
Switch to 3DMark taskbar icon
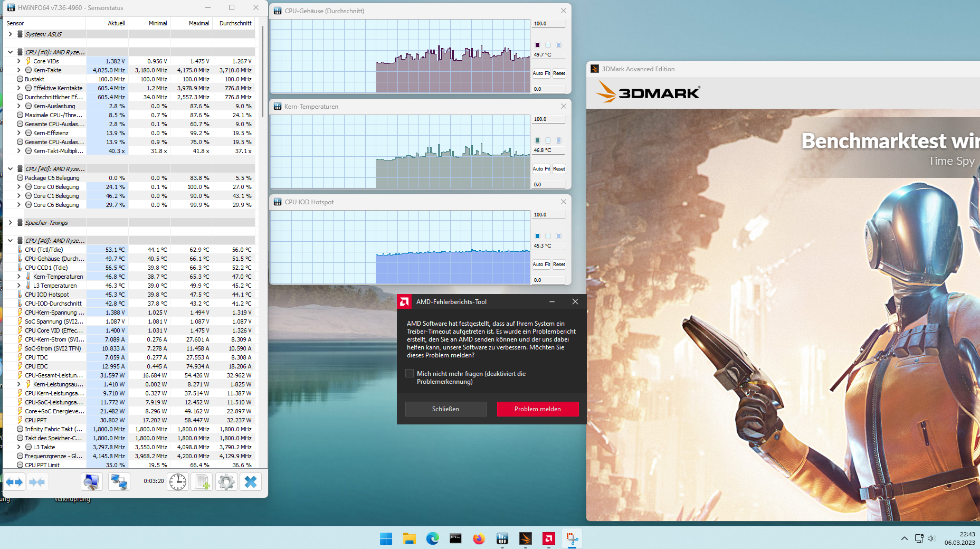click(x=526, y=538)
